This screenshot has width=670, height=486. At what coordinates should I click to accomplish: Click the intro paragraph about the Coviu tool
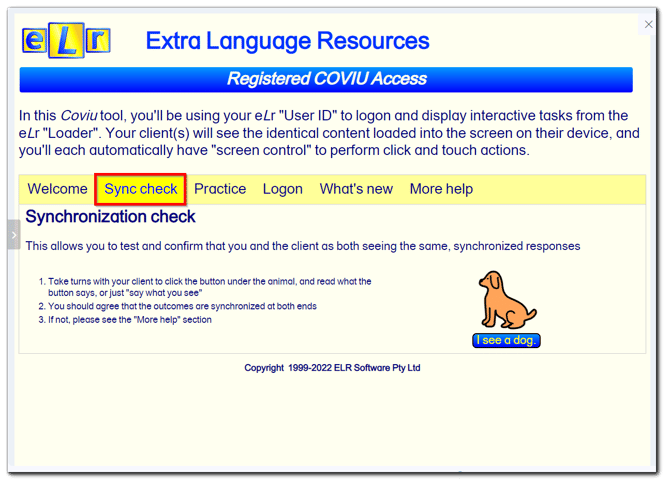pyautogui.click(x=323, y=132)
